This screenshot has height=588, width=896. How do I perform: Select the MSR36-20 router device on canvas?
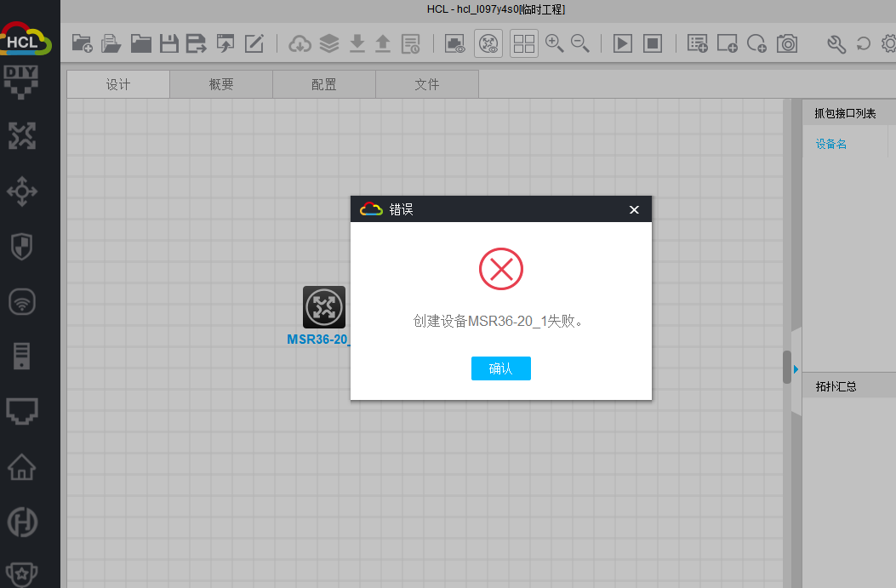(x=324, y=307)
